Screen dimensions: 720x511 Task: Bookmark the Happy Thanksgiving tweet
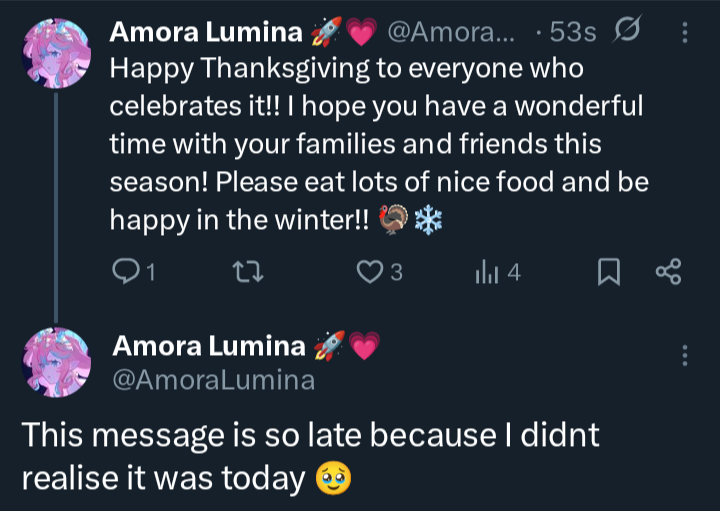(609, 272)
